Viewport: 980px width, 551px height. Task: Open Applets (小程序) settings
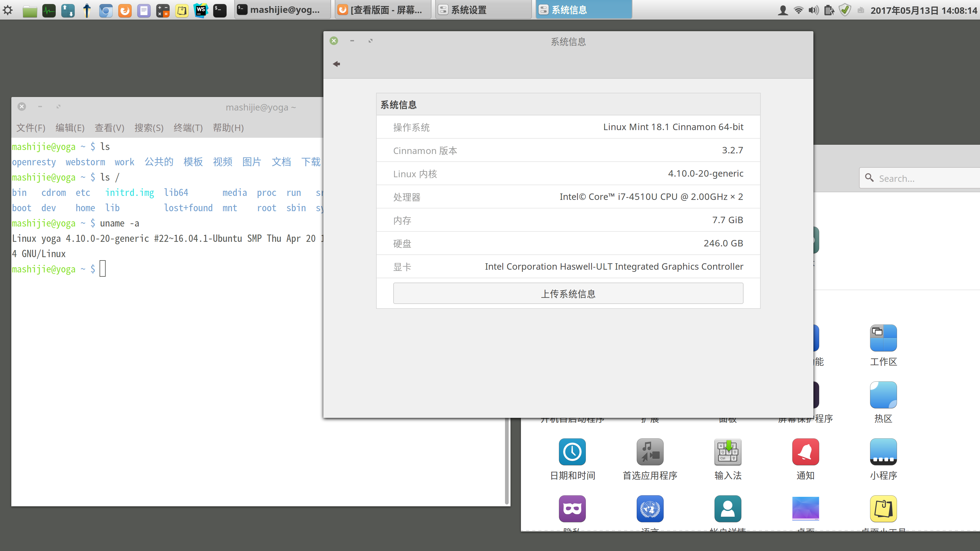(883, 459)
